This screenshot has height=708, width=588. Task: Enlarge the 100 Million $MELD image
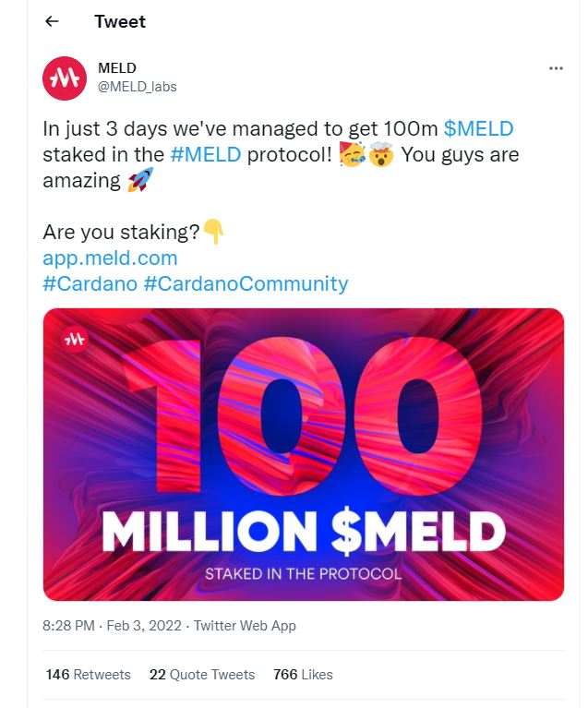tap(304, 454)
